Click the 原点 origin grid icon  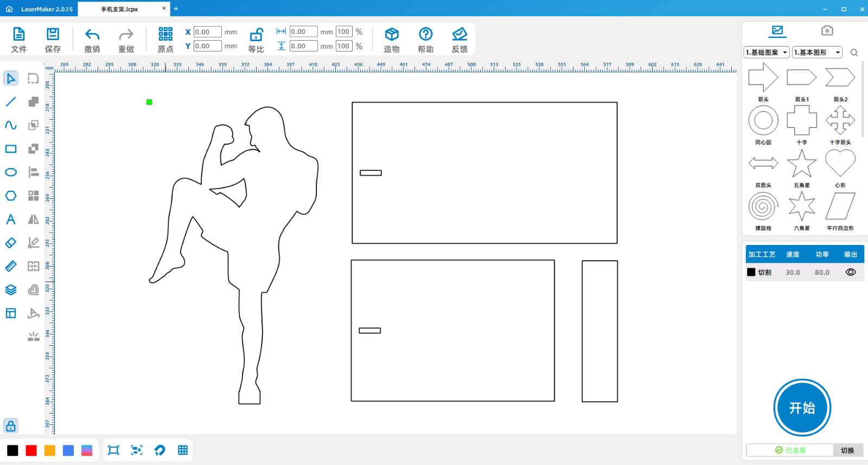pos(165,34)
